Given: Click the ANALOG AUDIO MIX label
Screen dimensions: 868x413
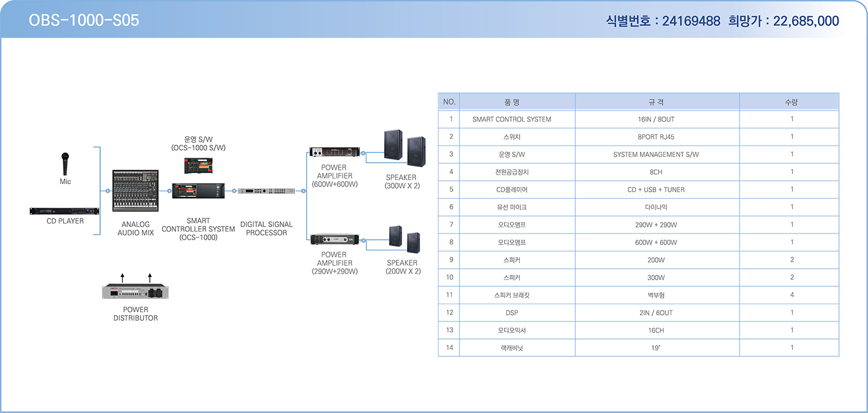Looking at the screenshot, I should tap(135, 228).
